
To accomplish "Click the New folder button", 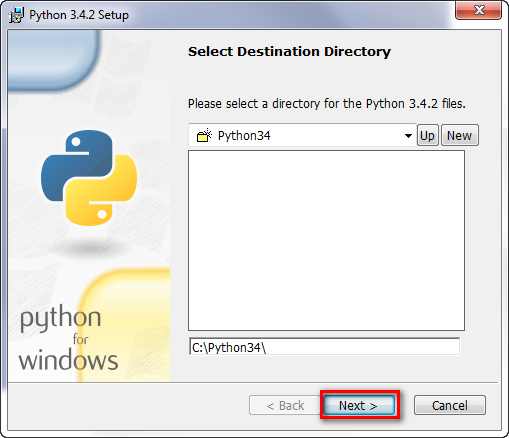I will (x=460, y=136).
